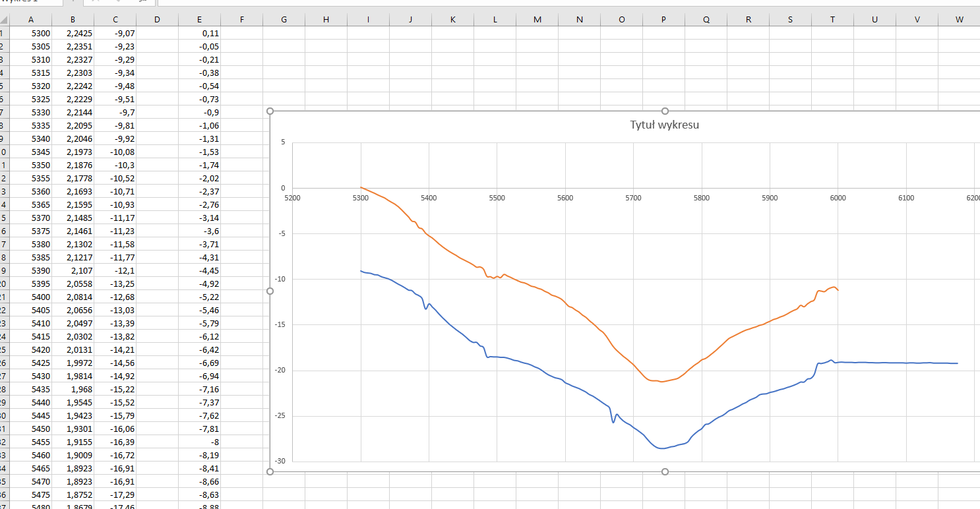The height and width of the screenshot is (509, 980).
Task: Select column P header
Action: click(x=663, y=20)
